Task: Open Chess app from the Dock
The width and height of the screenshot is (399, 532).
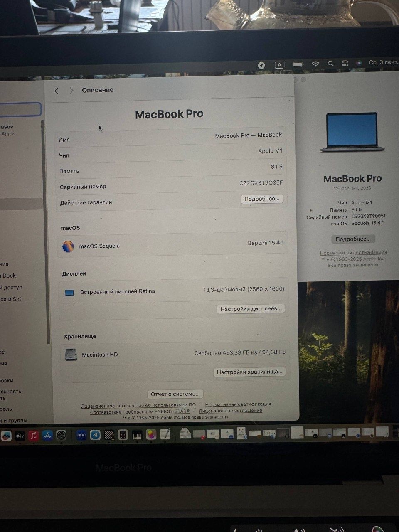Action: click(109, 435)
